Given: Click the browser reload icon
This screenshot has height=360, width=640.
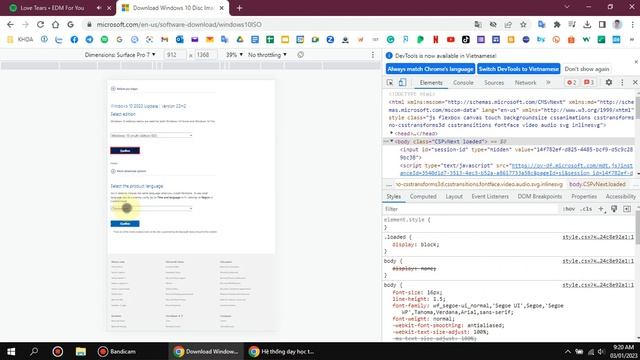Looking at the screenshot, I should tap(40, 24).
